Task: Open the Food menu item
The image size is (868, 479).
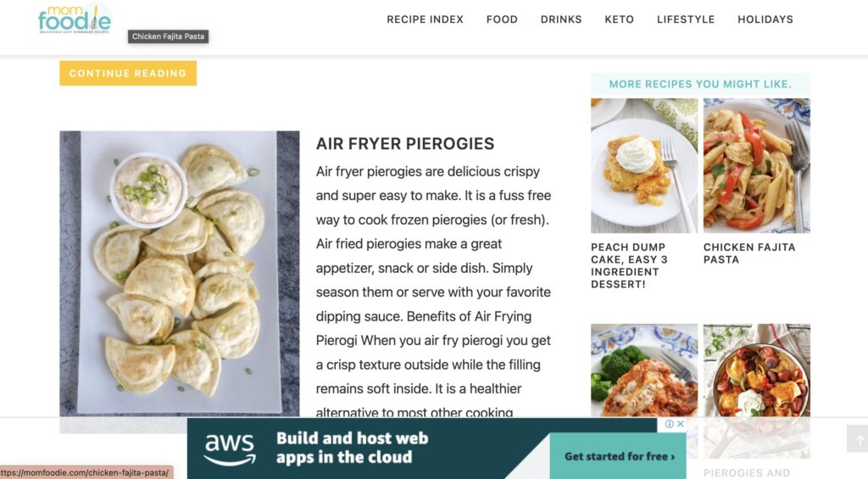Action: coord(502,19)
